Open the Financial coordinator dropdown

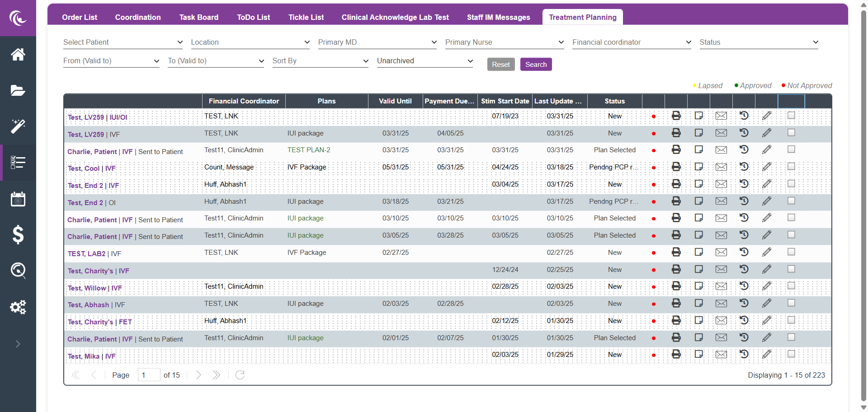point(632,42)
